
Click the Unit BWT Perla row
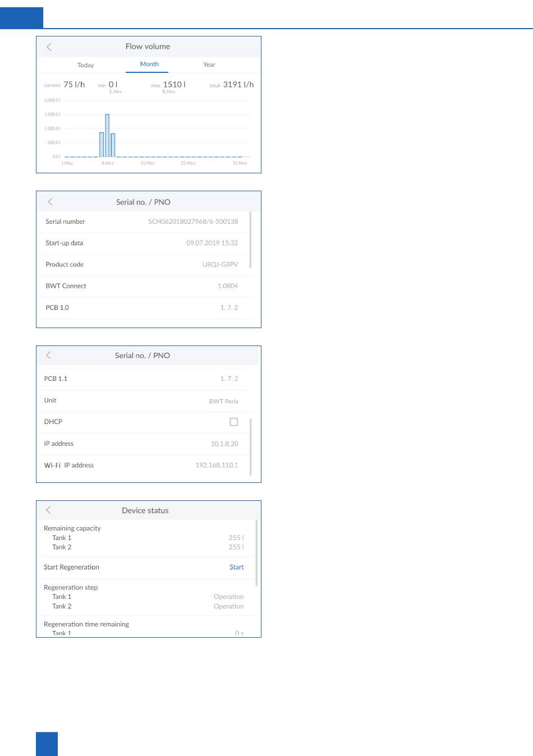pyautogui.click(x=142, y=401)
